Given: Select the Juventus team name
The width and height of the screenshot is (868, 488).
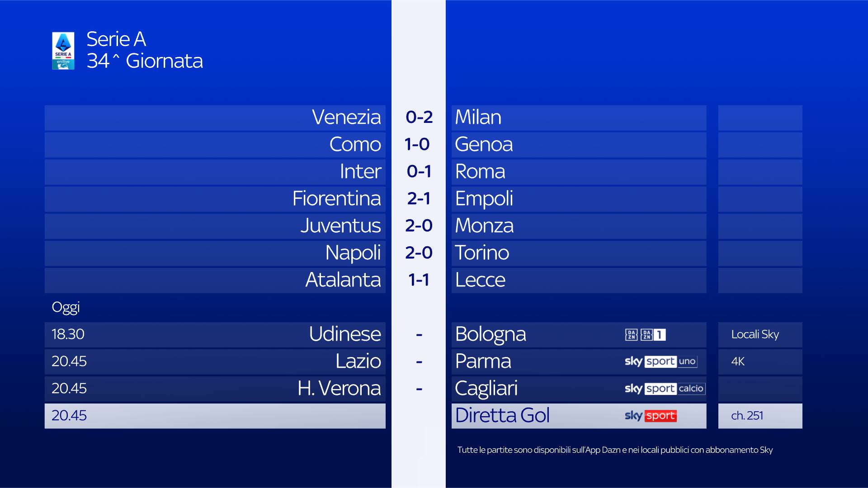Looking at the screenshot, I should coord(340,226).
